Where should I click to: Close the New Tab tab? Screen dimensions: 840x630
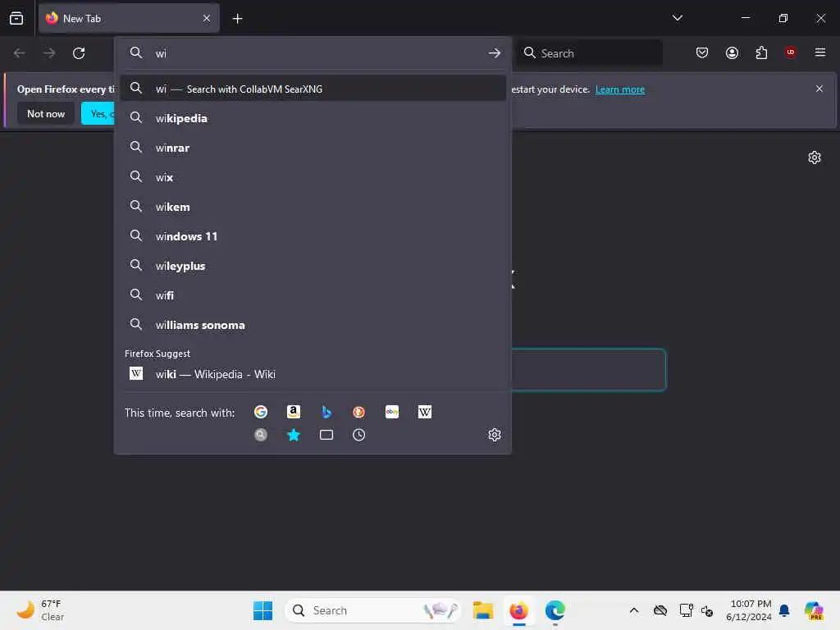(x=207, y=18)
